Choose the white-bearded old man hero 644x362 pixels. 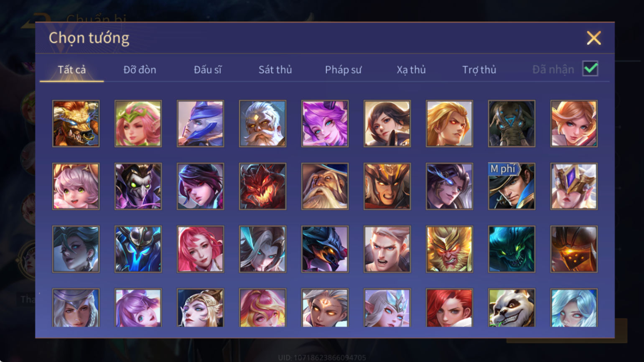(x=262, y=123)
